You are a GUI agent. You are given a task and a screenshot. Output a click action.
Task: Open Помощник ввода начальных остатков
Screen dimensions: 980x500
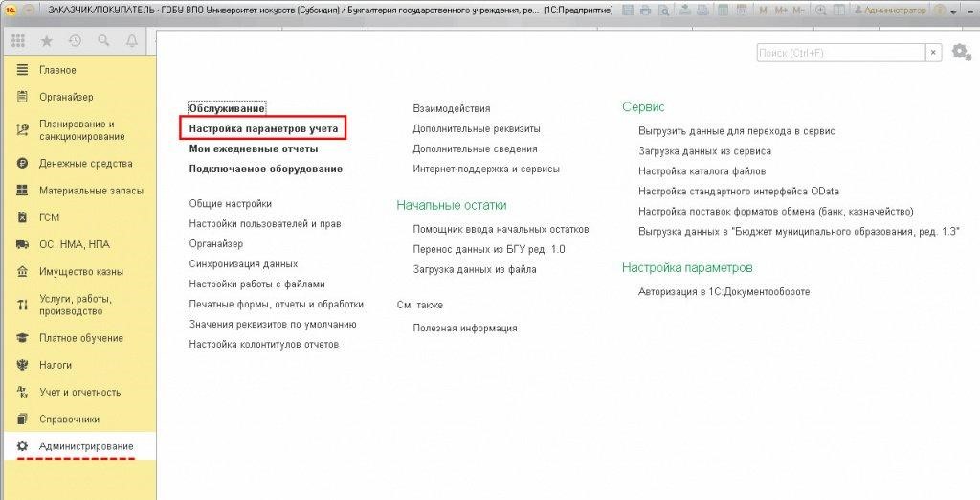click(501, 229)
